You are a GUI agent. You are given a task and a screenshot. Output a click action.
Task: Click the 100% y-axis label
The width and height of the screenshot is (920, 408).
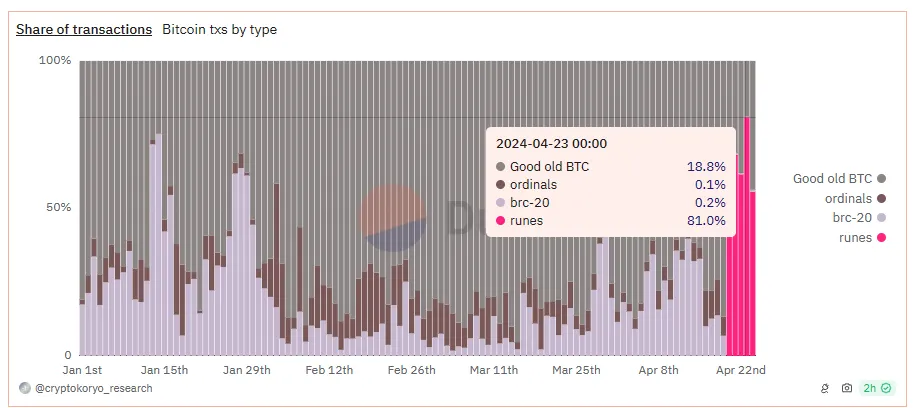click(54, 61)
